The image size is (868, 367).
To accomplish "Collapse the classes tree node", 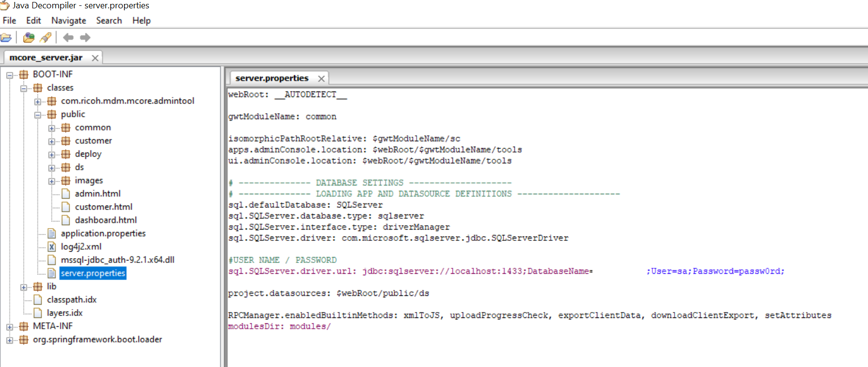I will (24, 88).
